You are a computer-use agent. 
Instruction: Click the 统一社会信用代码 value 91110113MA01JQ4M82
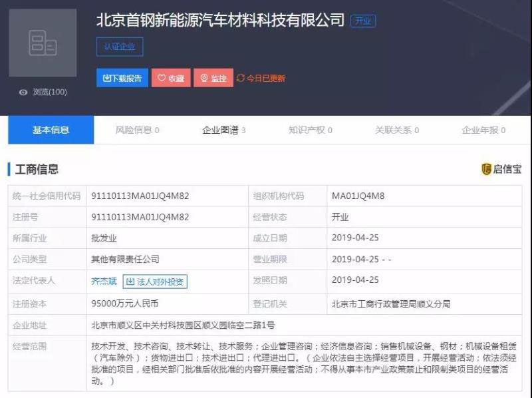(140, 196)
